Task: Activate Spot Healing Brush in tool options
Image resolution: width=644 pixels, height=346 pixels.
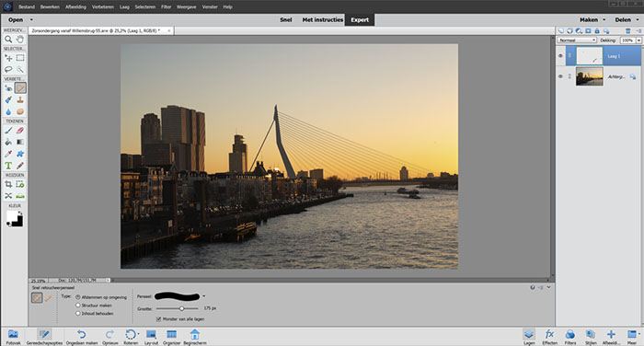Action: [37, 298]
